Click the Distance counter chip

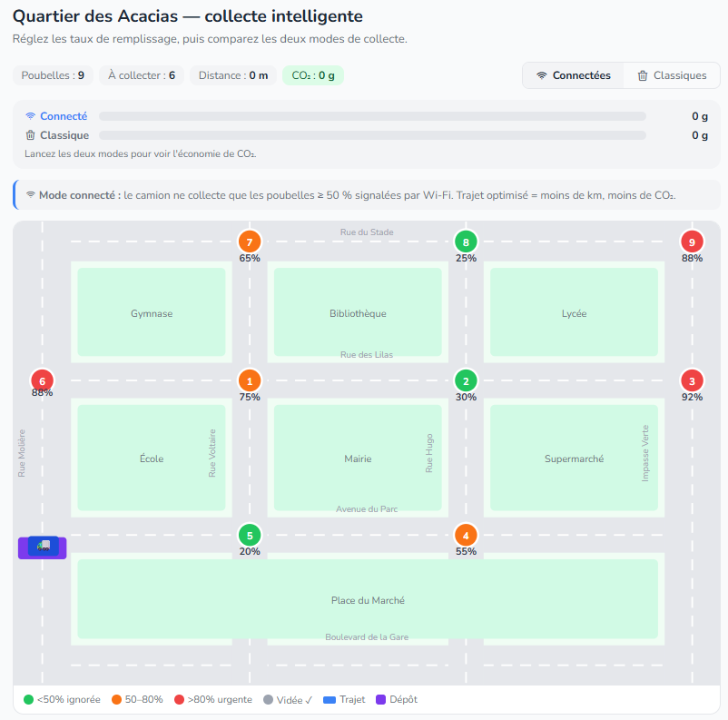[x=233, y=75]
